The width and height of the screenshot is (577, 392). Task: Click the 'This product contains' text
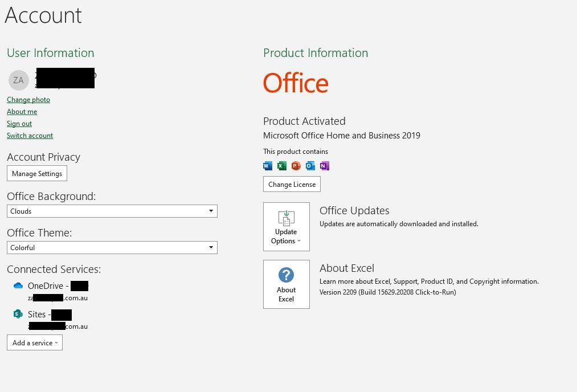tap(296, 152)
